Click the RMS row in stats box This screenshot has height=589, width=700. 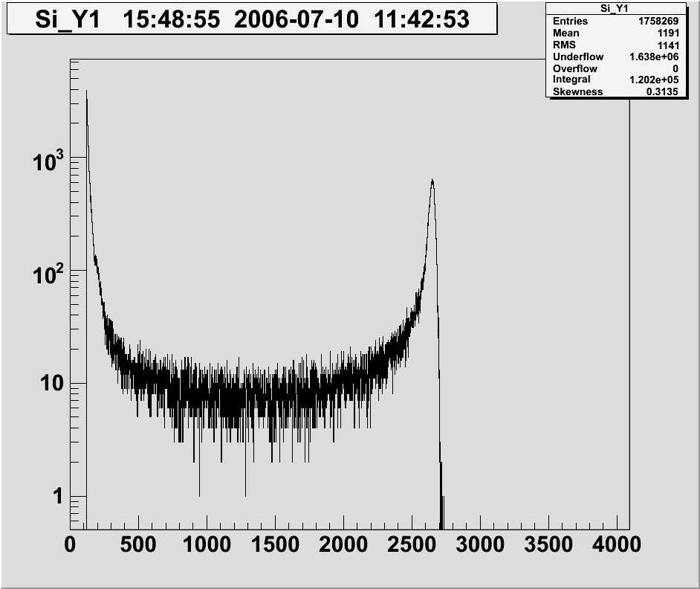pos(622,45)
